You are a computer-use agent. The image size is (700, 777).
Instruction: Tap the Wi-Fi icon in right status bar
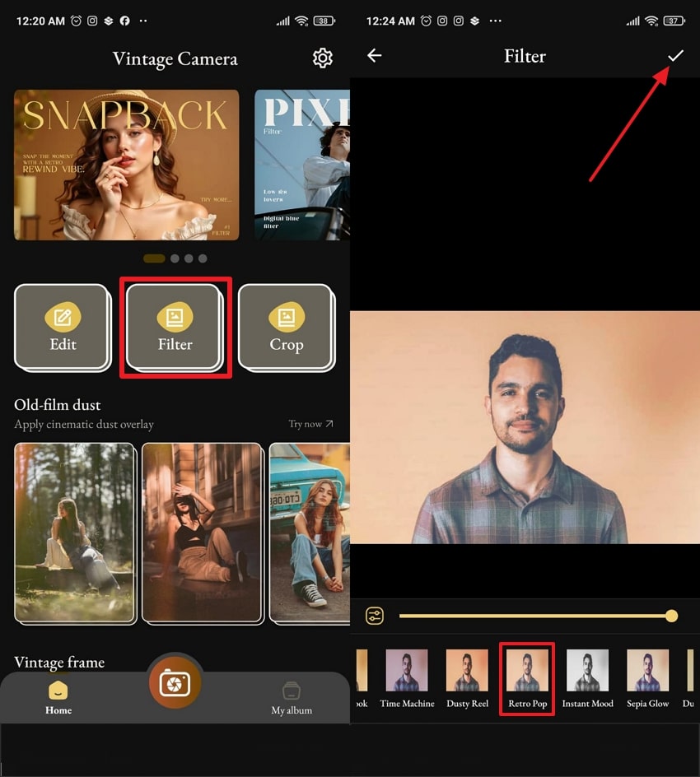click(x=651, y=21)
